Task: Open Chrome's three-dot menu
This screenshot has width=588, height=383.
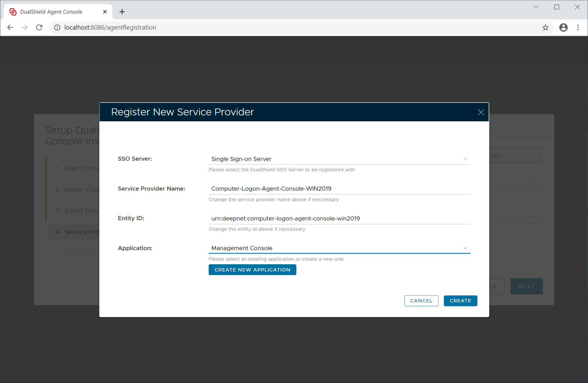Action: coord(578,28)
